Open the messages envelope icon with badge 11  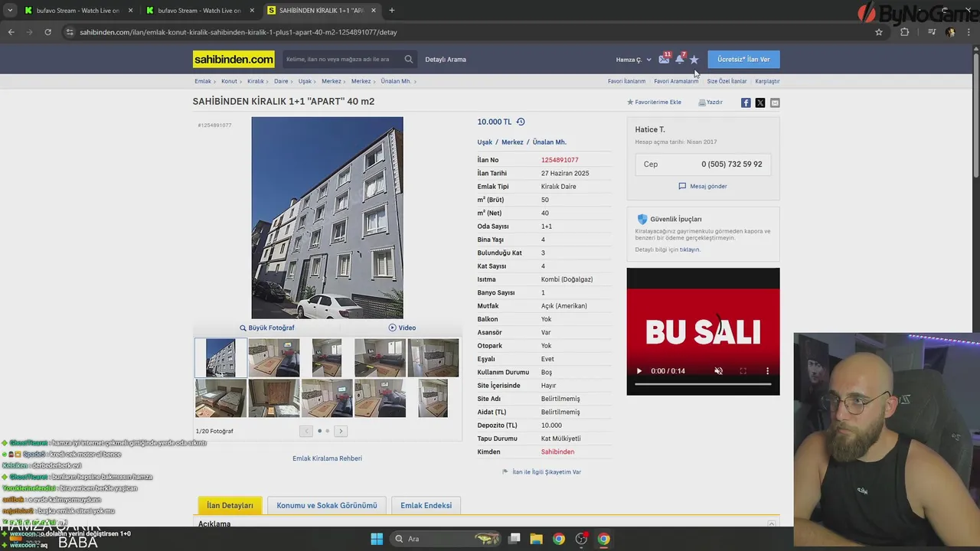point(664,59)
